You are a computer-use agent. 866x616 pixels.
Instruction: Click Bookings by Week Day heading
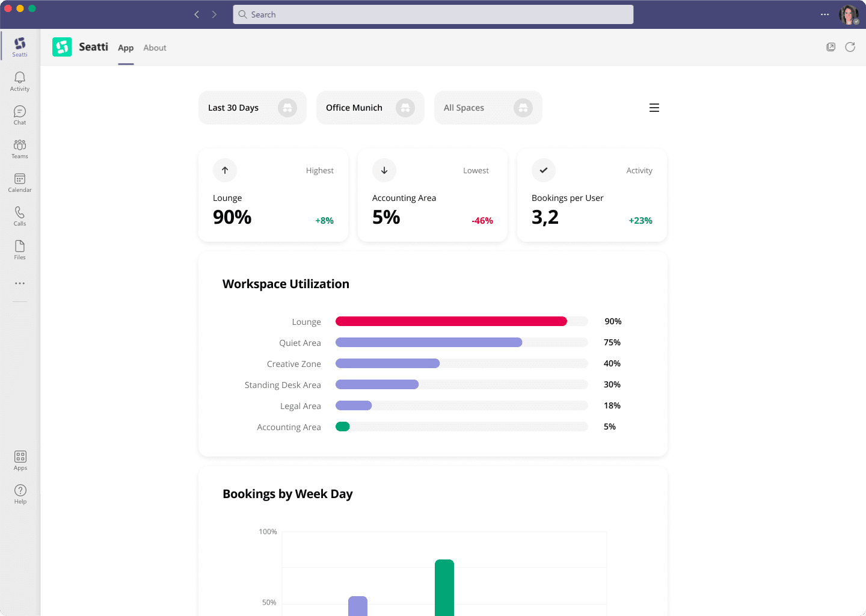point(287,494)
